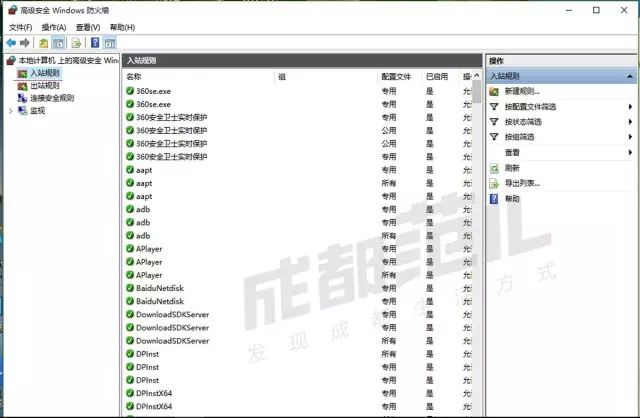Open the 帮助(H) menu
This screenshot has width=640, height=418.
pos(122,27)
